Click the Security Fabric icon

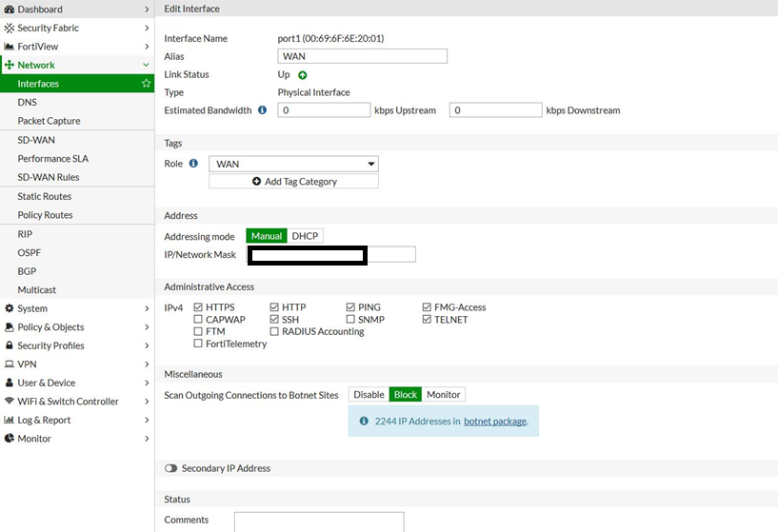[10, 28]
